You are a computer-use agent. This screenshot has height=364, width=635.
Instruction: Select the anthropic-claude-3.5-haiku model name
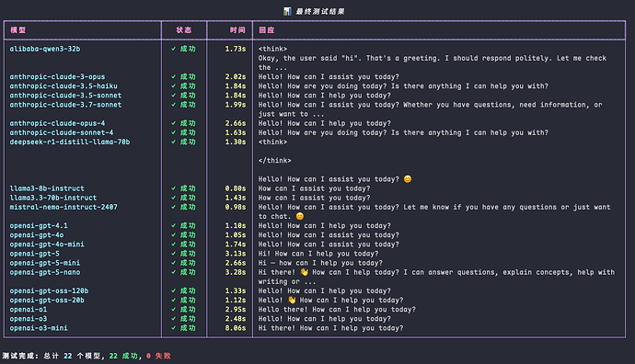click(63, 85)
